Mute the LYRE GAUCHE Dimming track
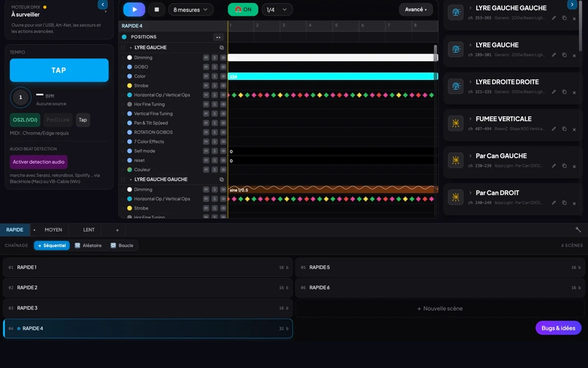Screen dimensions: 588x368 [x=206, y=57]
